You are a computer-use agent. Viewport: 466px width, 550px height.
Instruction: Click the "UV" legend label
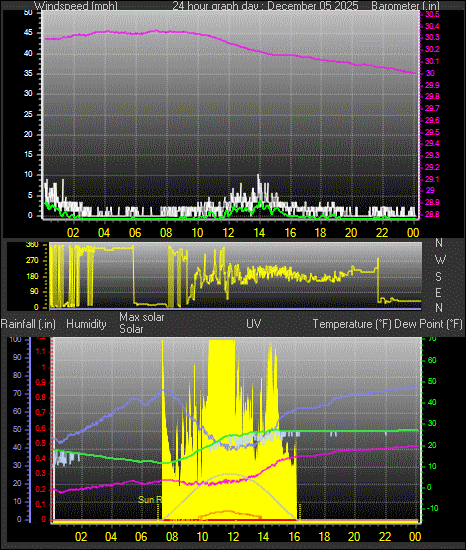click(x=254, y=324)
